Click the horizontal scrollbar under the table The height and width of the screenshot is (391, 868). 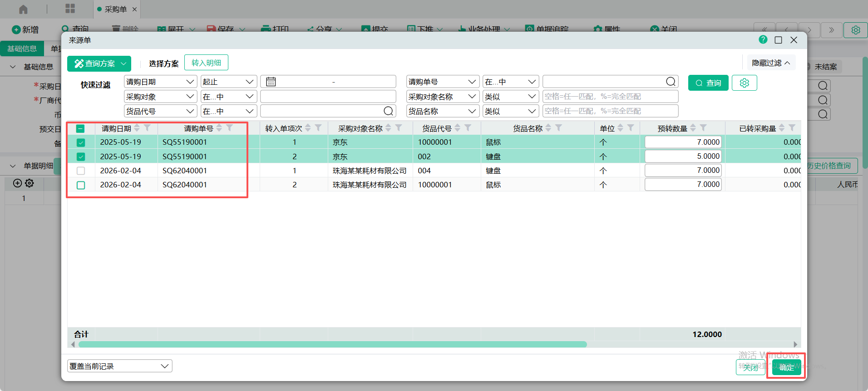[332, 344]
